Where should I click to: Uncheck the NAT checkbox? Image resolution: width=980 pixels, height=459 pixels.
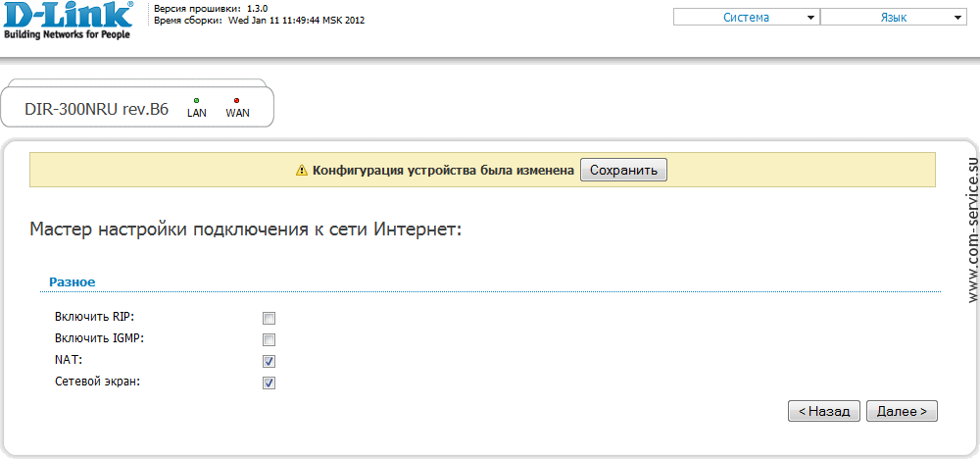point(269,362)
